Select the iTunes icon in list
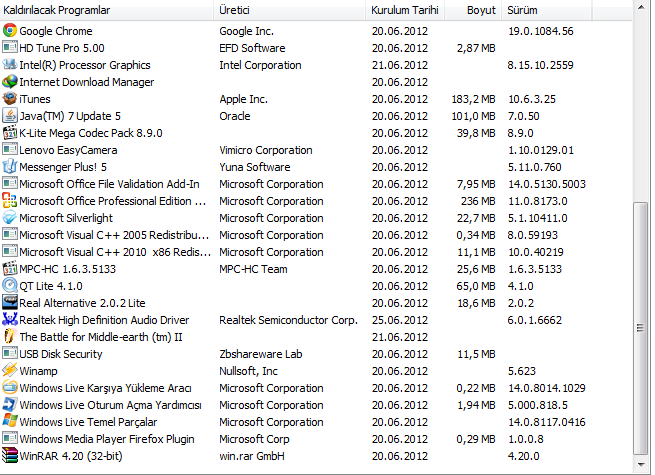Screen dimensions: 655x475 pyautogui.click(x=10, y=99)
